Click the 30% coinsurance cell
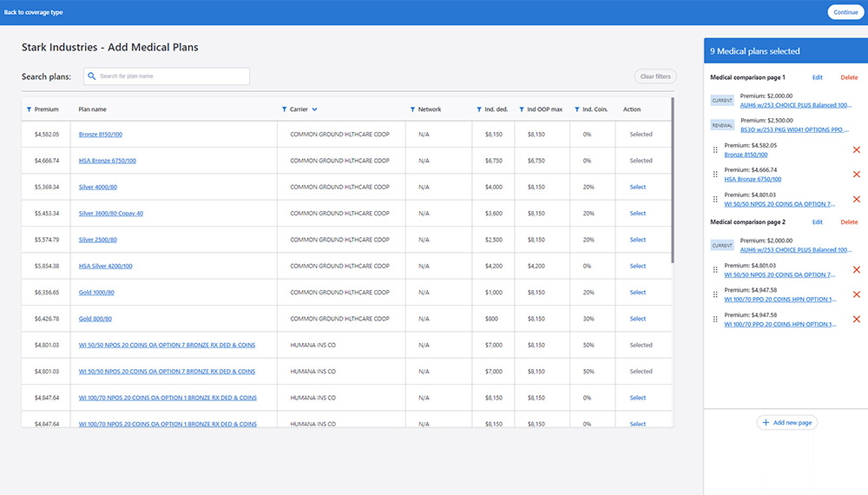868x495 pixels. [x=589, y=319]
